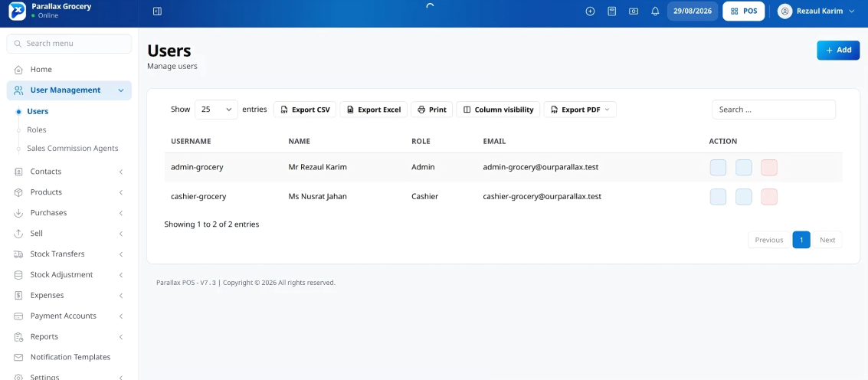Click the Search menu field in sidebar

[69, 44]
